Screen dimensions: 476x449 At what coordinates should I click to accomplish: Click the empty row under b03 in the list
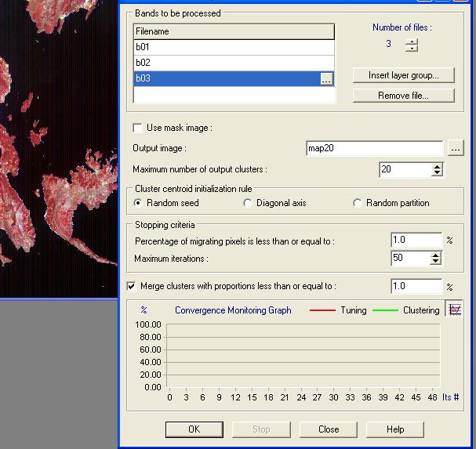(x=234, y=95)
